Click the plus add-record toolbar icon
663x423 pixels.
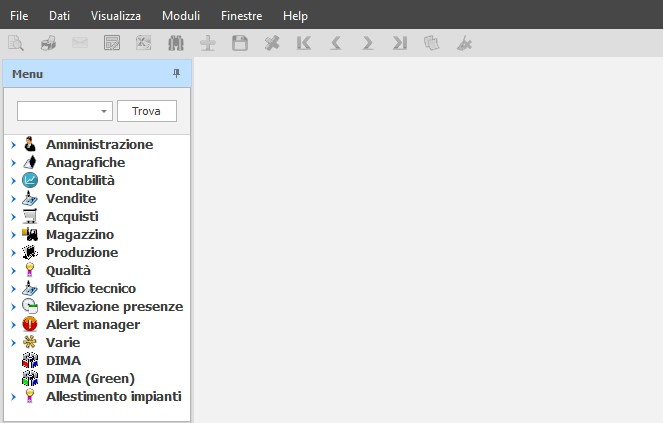tap(208, 43)
